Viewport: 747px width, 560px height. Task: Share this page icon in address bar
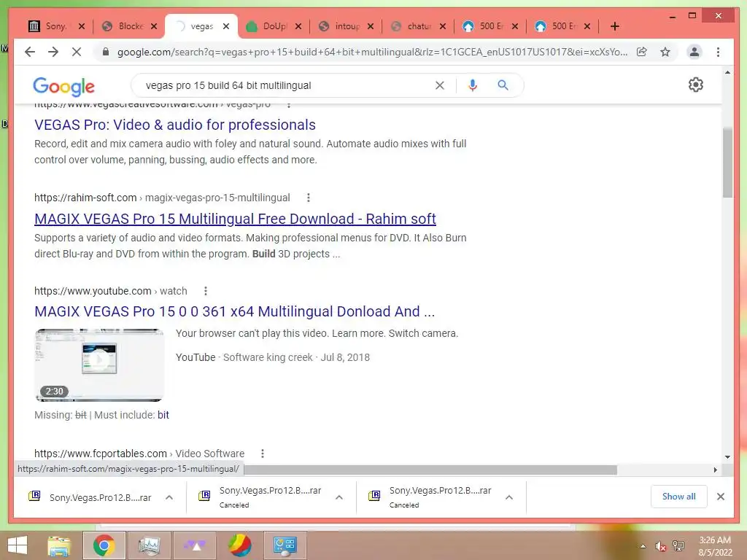(642, 52)
